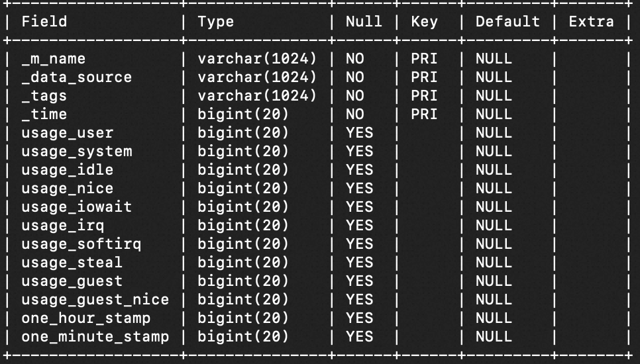This screenshot has height=364, width=640.
Task: Click the usage_guest_nice field entry
Action: [95, 299]
